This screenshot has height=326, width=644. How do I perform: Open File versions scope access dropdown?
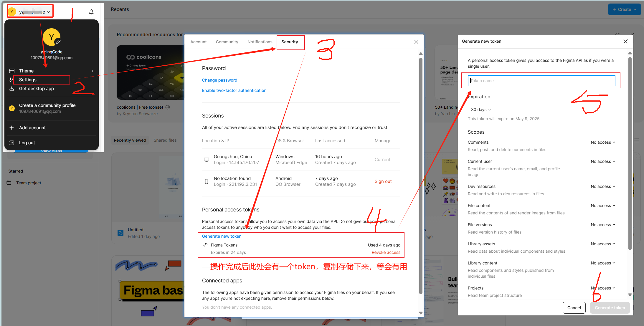pyautogui.click(x=603, y=225)
